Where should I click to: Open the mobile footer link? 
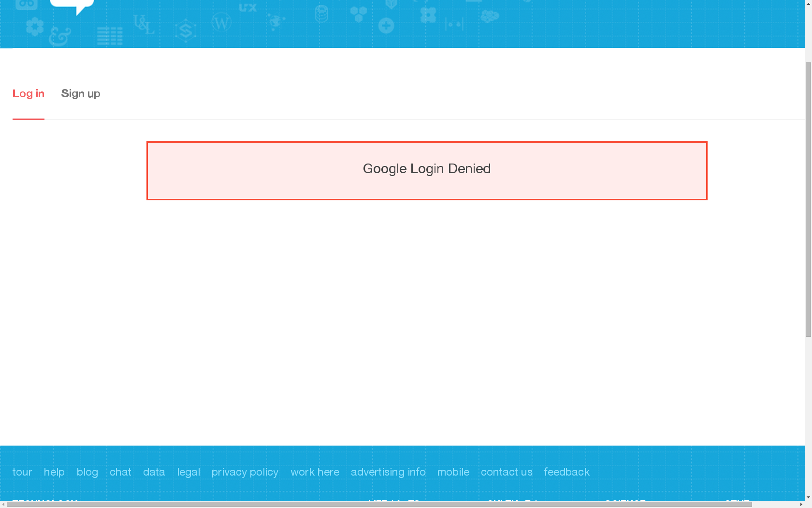tap(453, 472)
